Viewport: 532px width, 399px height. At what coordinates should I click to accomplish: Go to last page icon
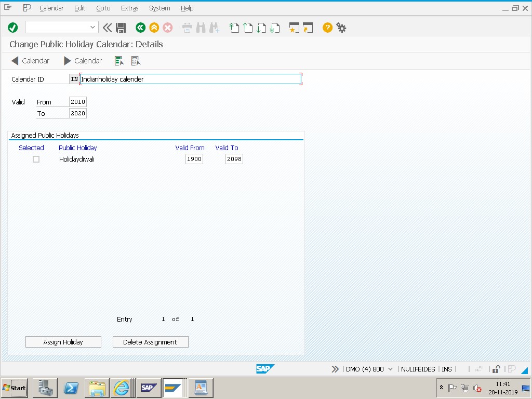click(275, 28)
